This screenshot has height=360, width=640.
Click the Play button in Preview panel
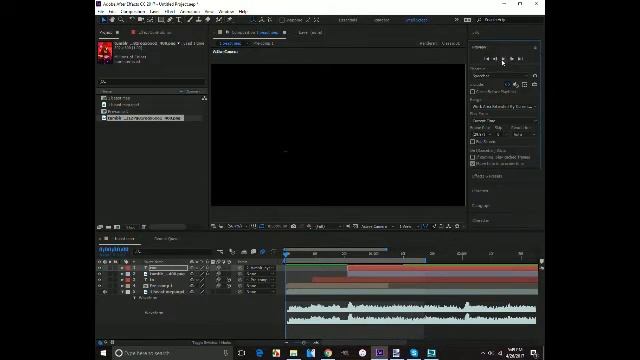point(503,59)
